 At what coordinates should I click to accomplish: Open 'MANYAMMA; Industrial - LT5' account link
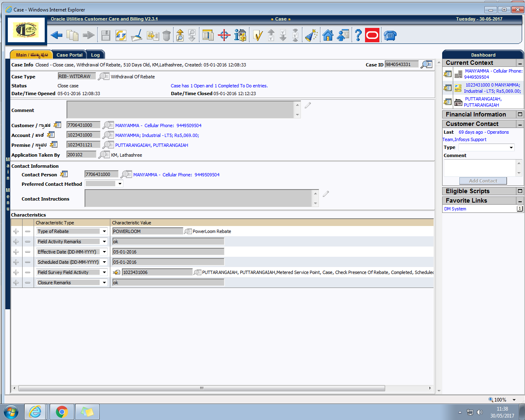tap(157, 135)
